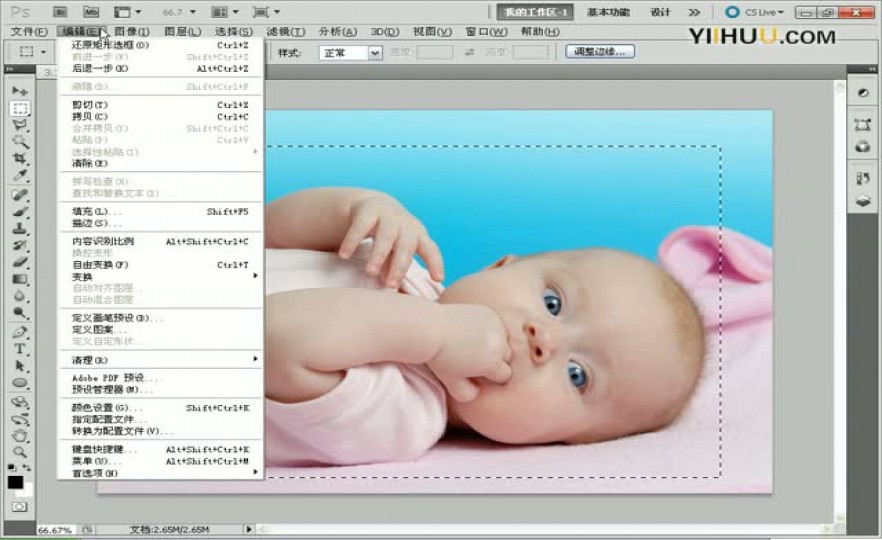The image size is (882, 540).
Task: Open the History panel icon
Action: click(x=863, y=178)
